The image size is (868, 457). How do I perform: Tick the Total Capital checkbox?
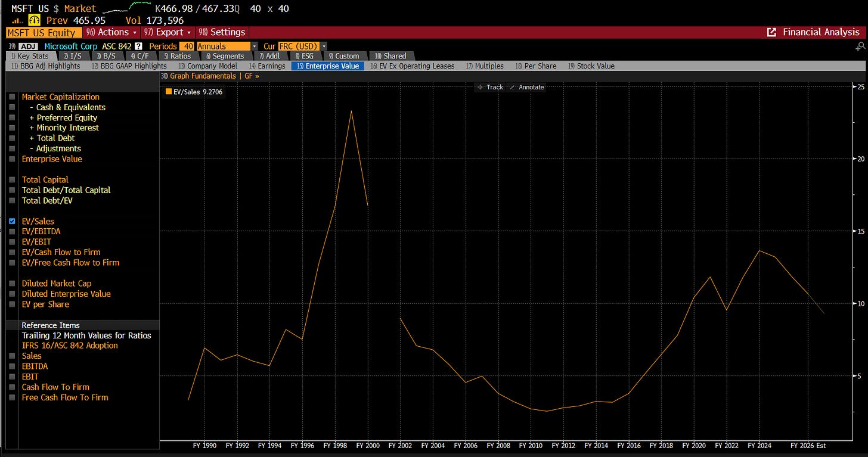(12, 180)
